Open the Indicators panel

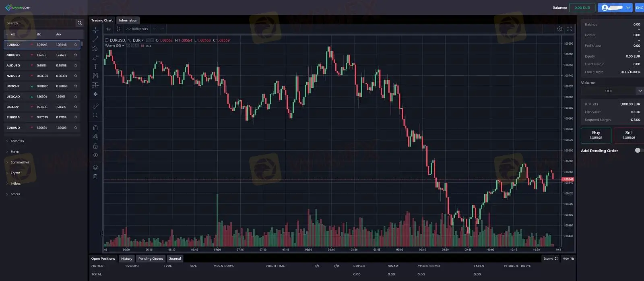137,29
